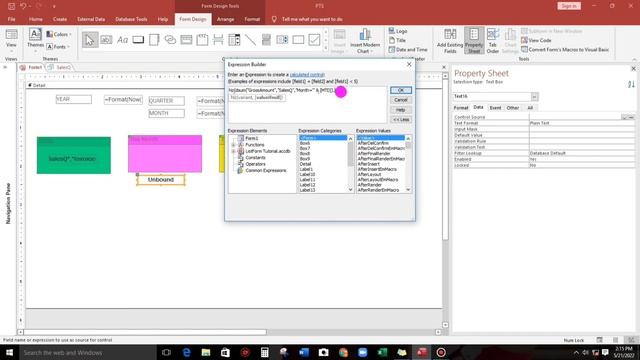Switch to the Arrange ribbon tab
The width and height of the screenshot is (640, 360).
coord(225,19)
